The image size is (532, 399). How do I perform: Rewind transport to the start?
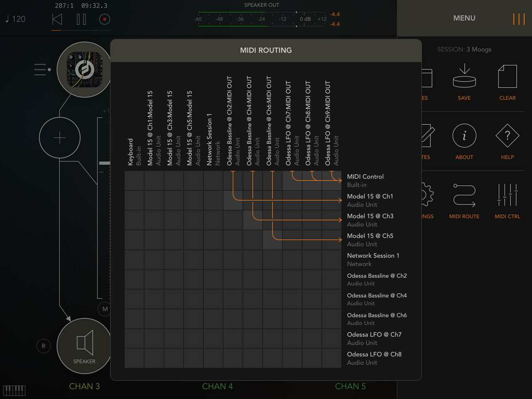click(57, 19)
